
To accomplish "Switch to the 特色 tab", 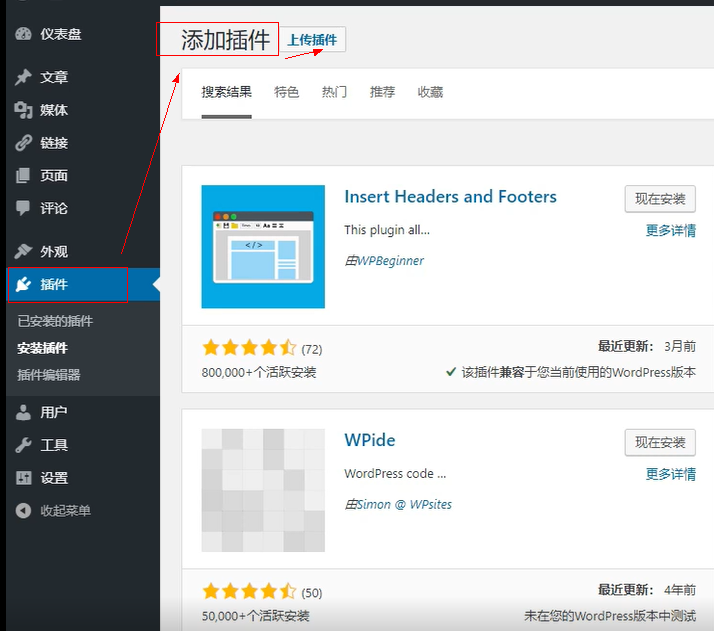I will pyautogui.click(x=286, y=92).
